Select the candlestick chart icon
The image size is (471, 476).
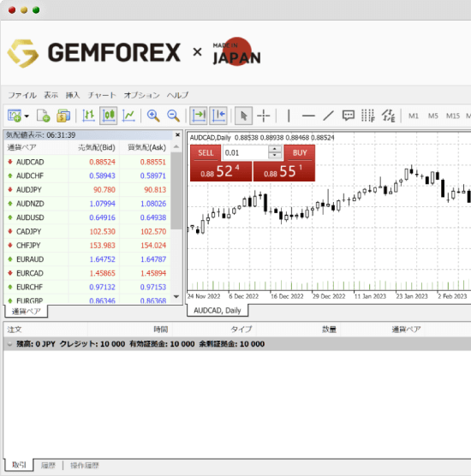click(x=109, y=116)
